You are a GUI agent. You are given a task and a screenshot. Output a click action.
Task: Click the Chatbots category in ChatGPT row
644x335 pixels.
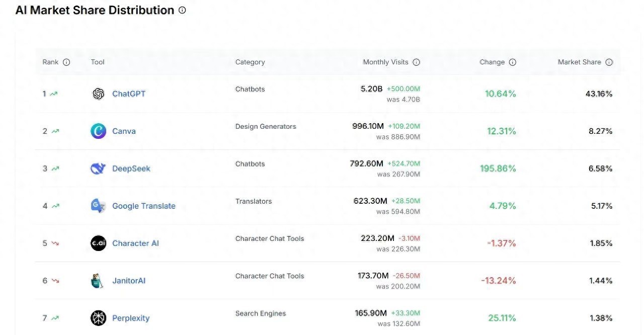(250, 90)
